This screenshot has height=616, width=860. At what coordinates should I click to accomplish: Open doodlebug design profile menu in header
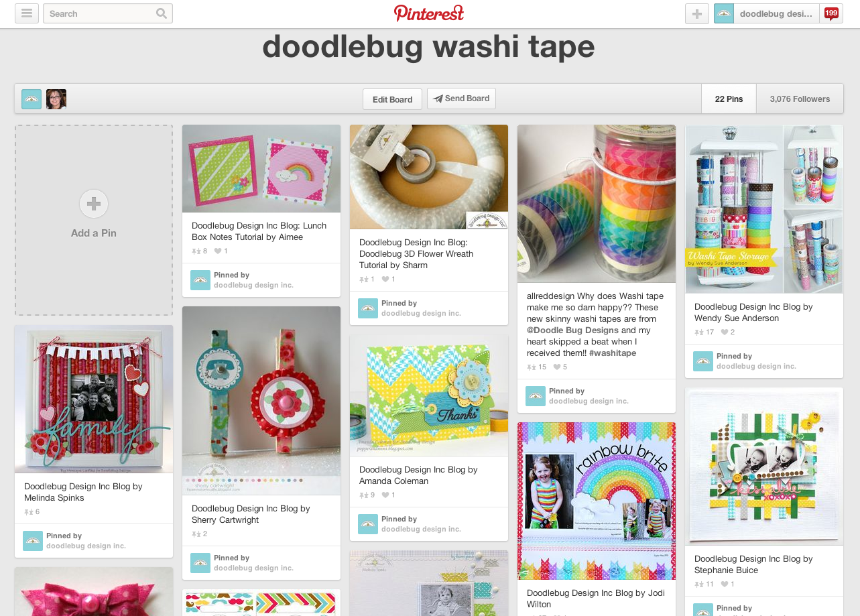click(x=766, y=13)
